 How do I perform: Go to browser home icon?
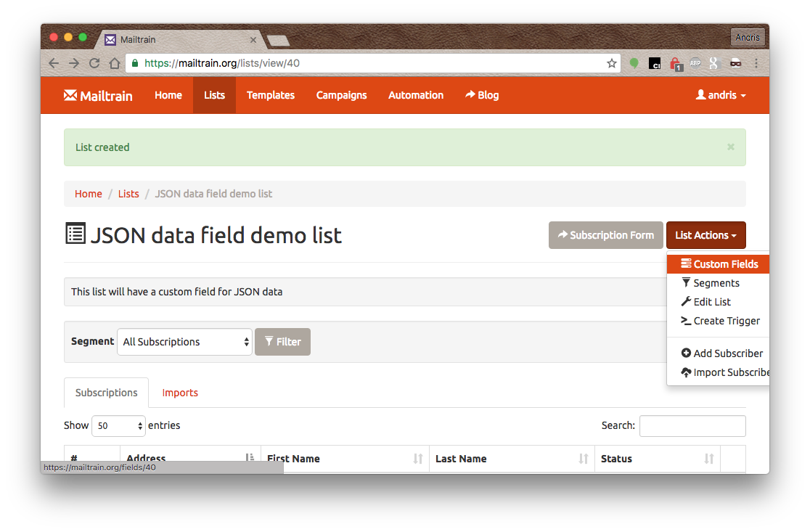pyautogui.click(x=114, y=63)
